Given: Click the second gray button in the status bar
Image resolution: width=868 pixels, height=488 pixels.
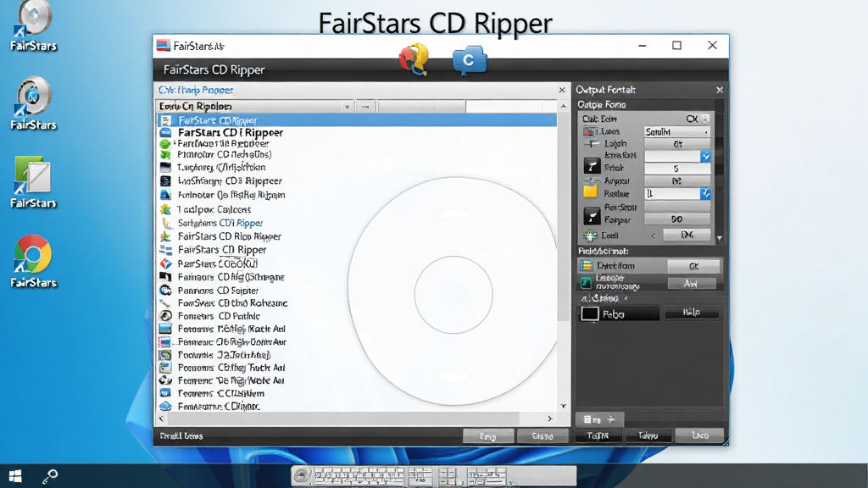Looking at the screenshot, I should point(542,436).
